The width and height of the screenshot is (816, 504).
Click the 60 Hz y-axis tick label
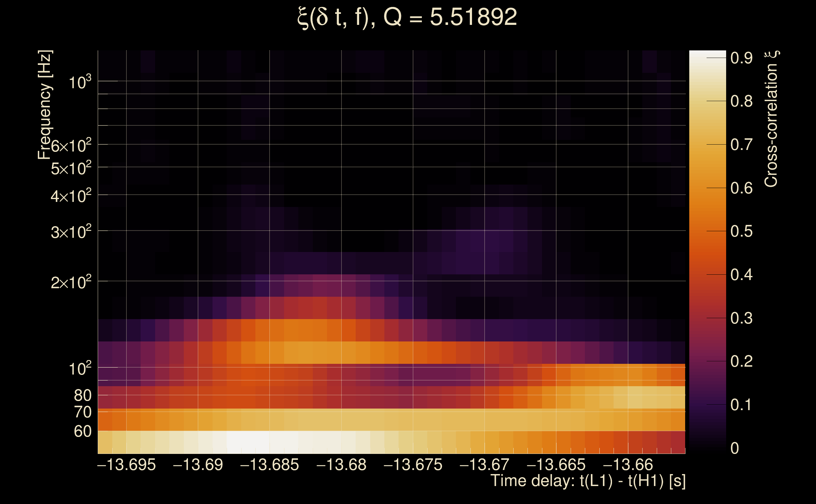[82, 431]
